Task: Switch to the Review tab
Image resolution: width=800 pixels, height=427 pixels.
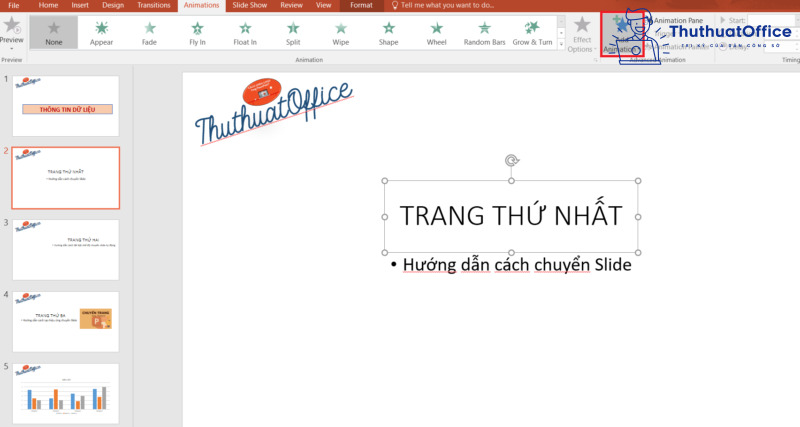Action: point(291,5)
